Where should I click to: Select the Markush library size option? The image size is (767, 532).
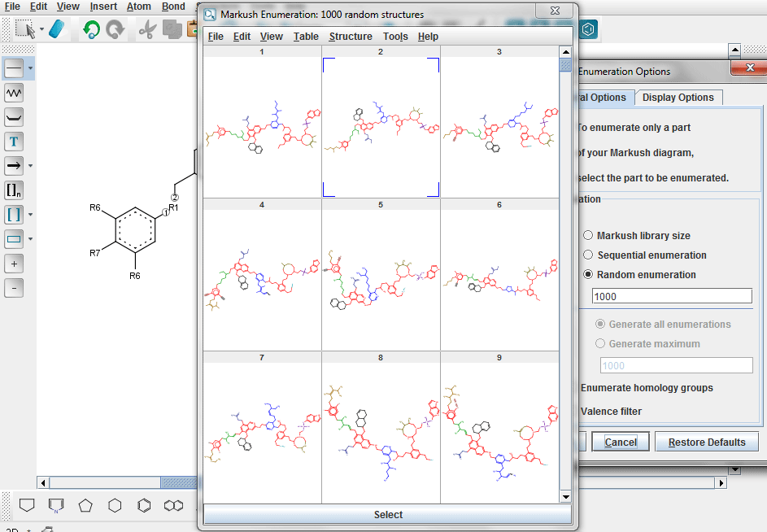[x=588, y=235]
